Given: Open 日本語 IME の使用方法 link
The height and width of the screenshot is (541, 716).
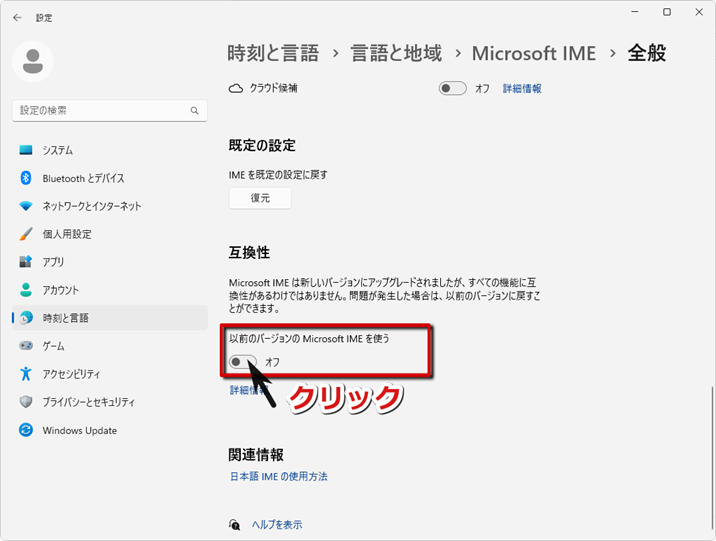Looking at the screenshot, I should click(279, 476).
